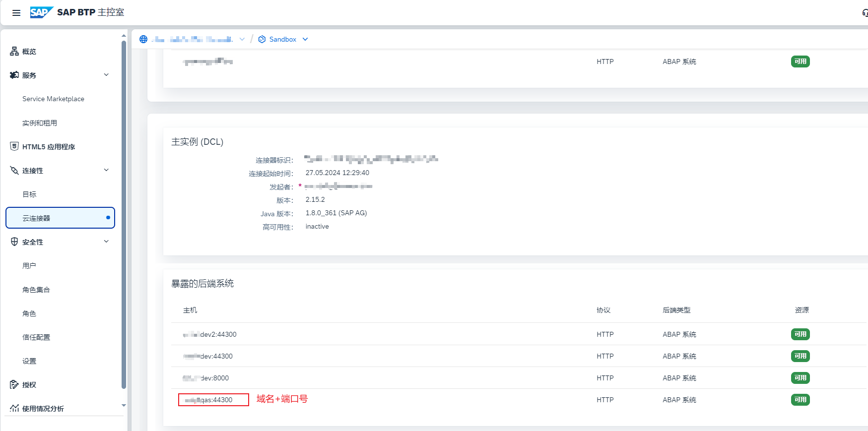This screenshot has width=868, height=431.
Task: Click Java version 1.8.0_361 (SAP AG)
Action: (336, 213)
